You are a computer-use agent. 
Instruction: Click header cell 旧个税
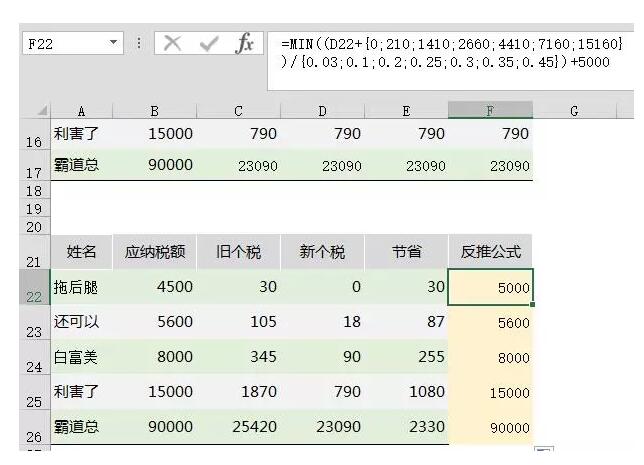(x=238, y=252)
